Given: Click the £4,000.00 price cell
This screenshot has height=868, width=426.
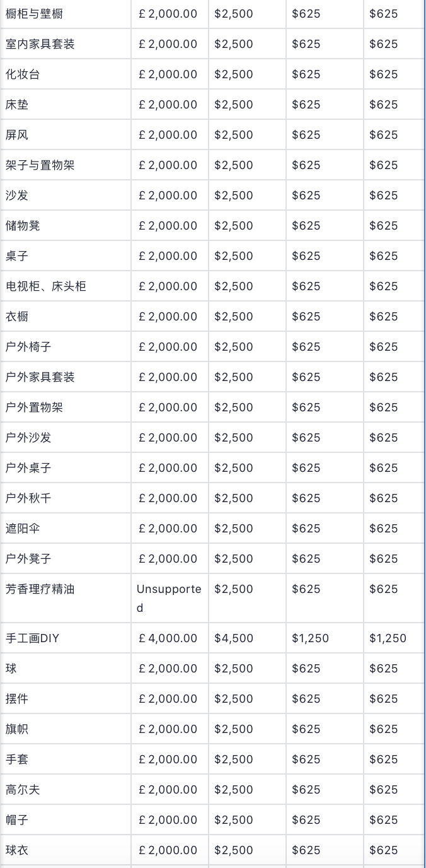Looking at the screenshot, I should [168, 638].
